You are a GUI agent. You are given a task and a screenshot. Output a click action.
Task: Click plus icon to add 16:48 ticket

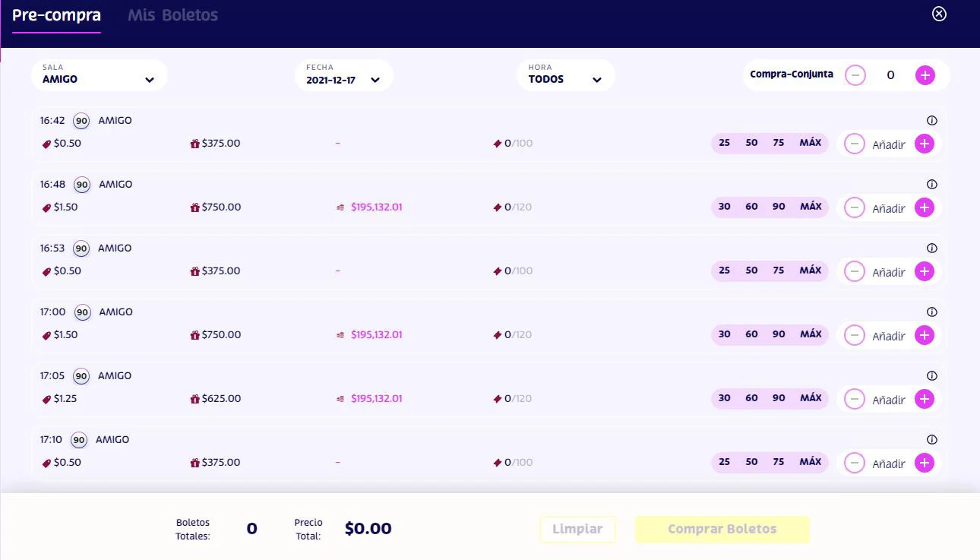[x=924, y=207]
